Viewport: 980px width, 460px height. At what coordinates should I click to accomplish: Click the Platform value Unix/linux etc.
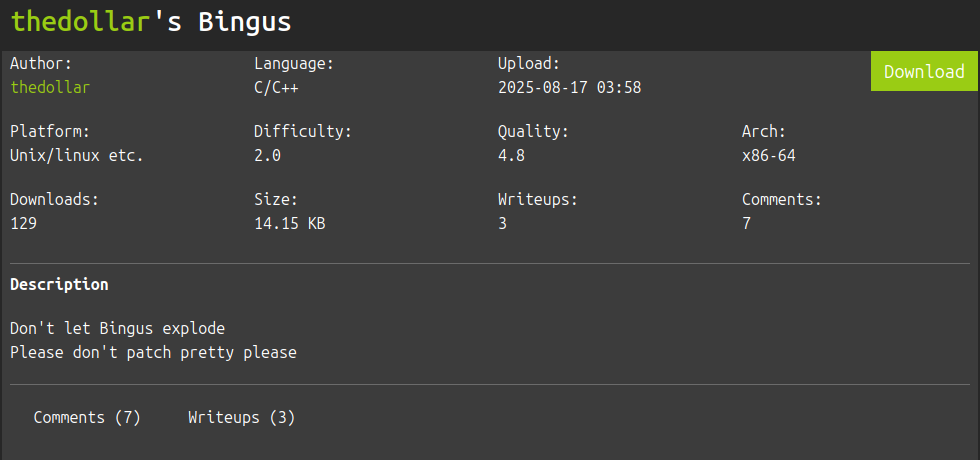coord(77,155)
